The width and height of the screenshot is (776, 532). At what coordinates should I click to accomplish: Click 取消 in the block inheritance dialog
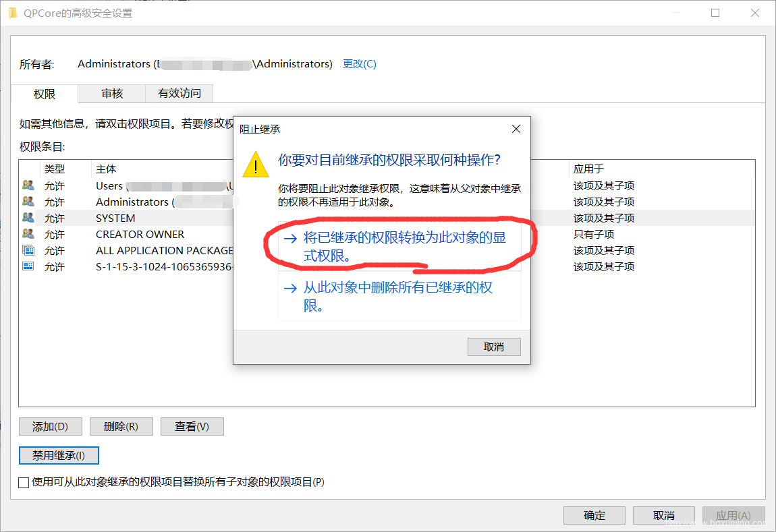click(x=494, y=347)
